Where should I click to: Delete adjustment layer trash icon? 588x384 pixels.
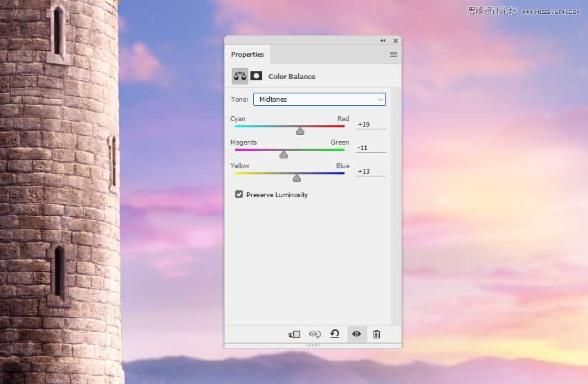[376, 334]
